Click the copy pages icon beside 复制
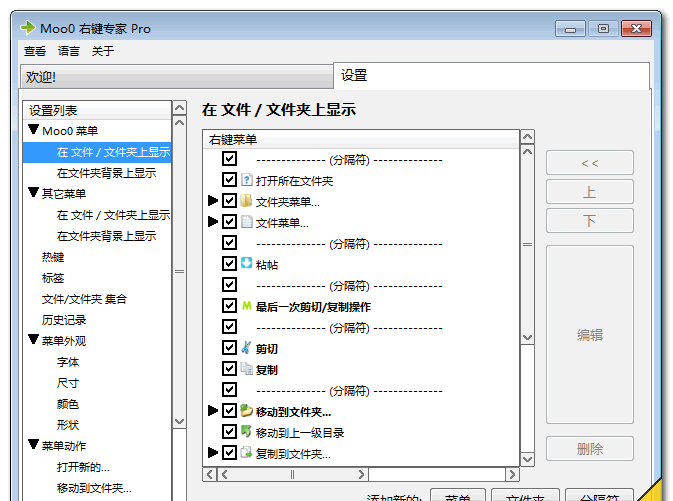The width and height of the screenshot is (673, 501). point(246,368)
